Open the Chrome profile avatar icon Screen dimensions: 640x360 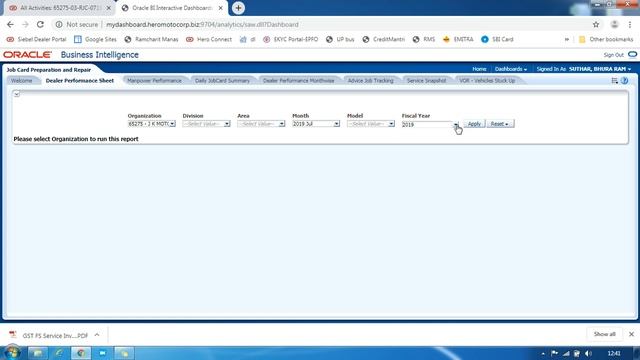click(x=614, y=24)
